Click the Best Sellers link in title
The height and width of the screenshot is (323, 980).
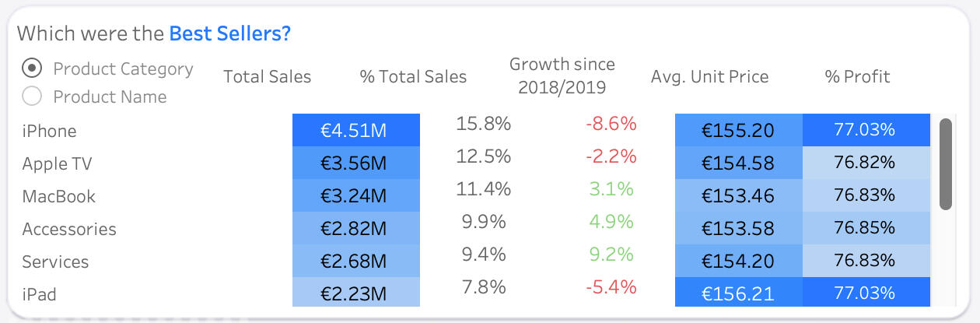[x=229, y=33]
